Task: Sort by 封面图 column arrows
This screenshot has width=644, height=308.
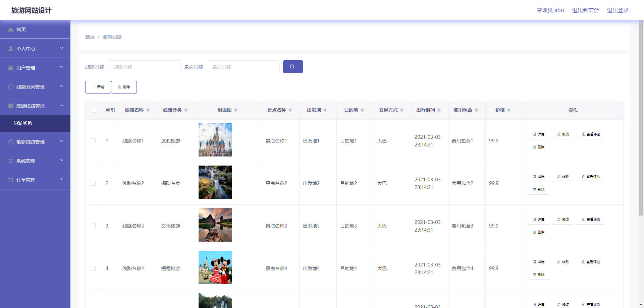Action: click(x=236, y=110)
